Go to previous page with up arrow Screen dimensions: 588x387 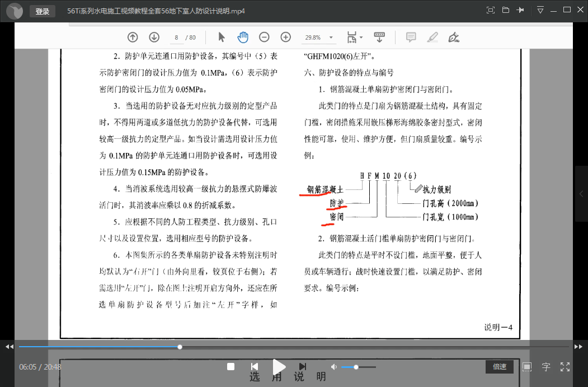[x=133, y=37]
